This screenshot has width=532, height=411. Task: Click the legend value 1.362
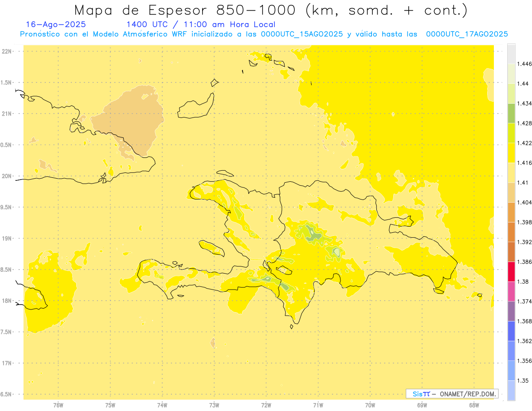point(524,341)
